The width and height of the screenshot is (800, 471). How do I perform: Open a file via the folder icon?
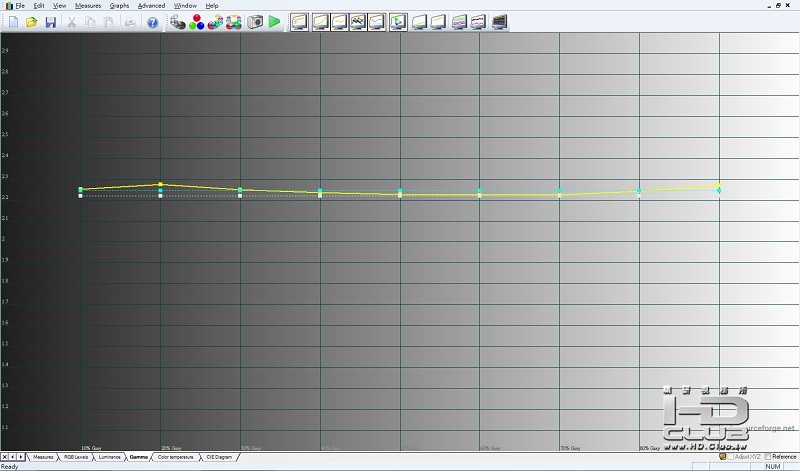[32, 22]
